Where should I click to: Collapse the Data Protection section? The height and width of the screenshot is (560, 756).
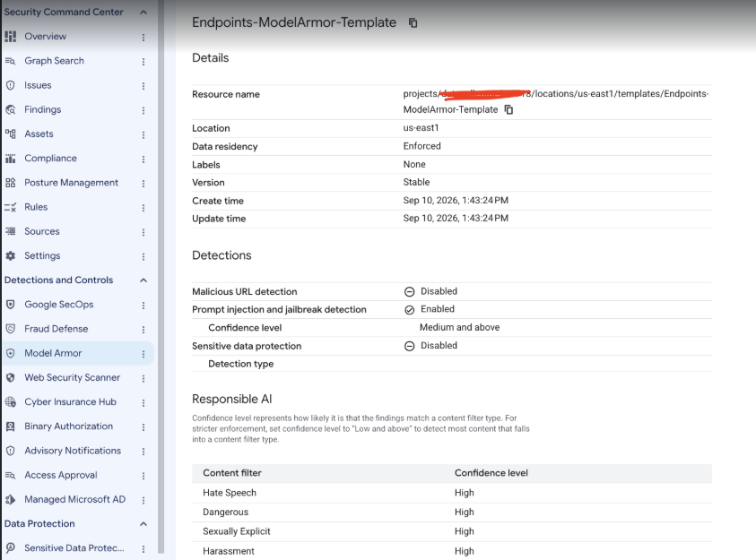143,524
